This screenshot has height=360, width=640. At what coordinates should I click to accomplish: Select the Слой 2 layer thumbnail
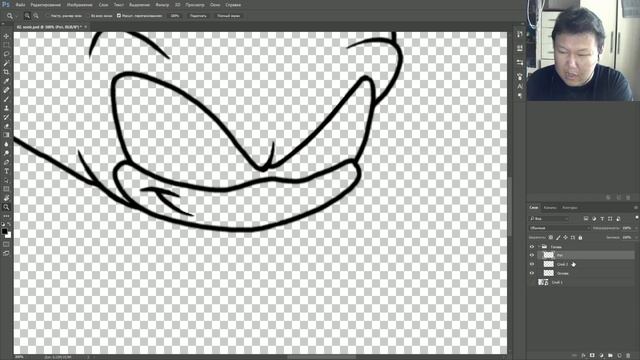[x=549, y=264]
